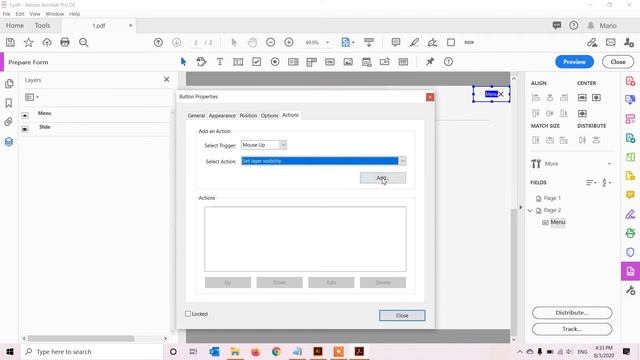Click the page number input field
Screen dimensions: 640x360
pos(196,42)
